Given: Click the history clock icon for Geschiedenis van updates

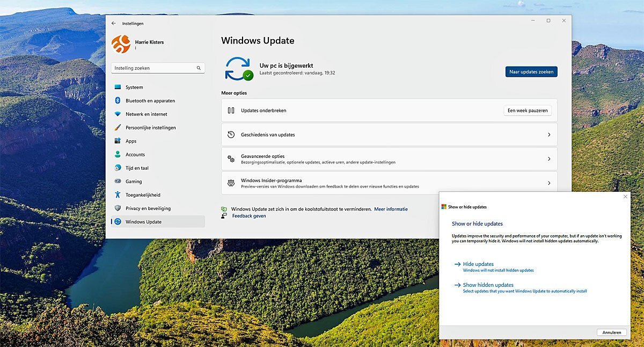Looking at the screenshot, I should [x=231, y=134].
